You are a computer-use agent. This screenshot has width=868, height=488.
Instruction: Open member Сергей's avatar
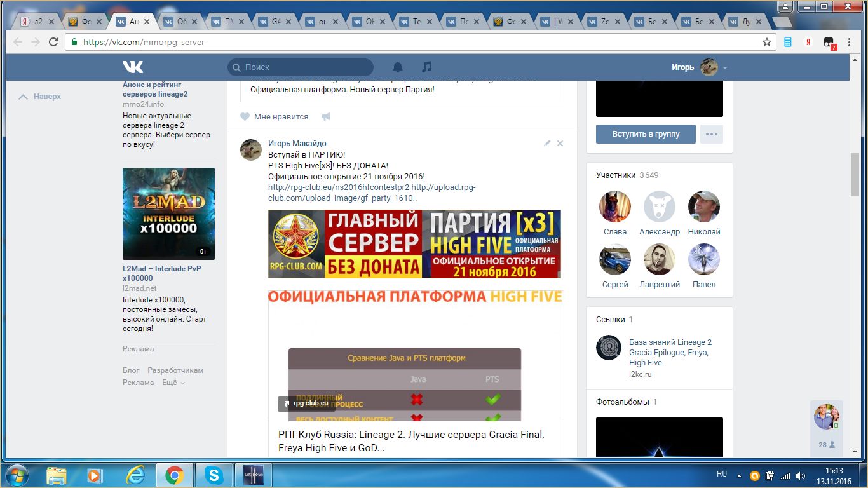pos(615,259)
